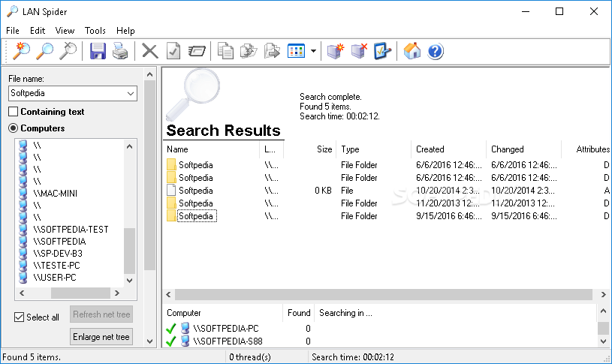Click the stop search crossed magnifier icon
This screenshot has height=364, width=612.
[68, 51]
